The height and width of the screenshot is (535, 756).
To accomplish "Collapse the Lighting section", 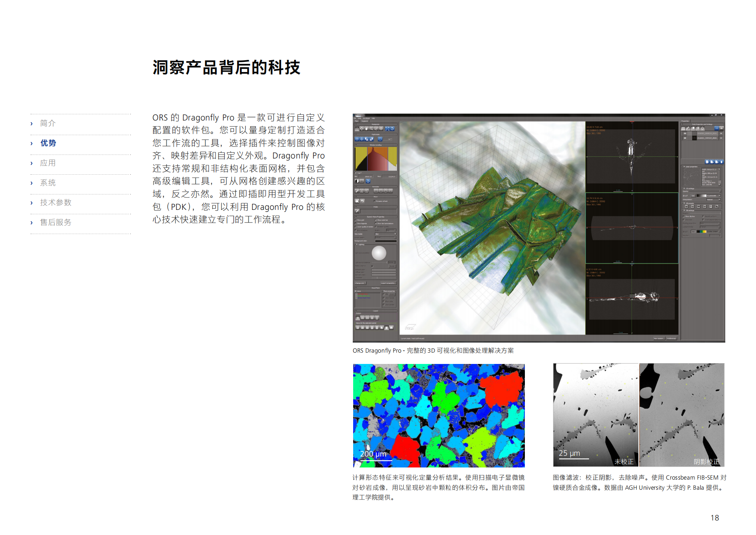I will 357,244.
